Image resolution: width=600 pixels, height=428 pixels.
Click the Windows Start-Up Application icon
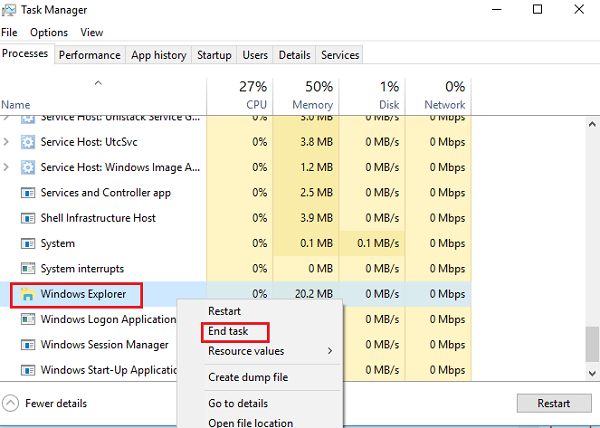(x=28, y=370)
